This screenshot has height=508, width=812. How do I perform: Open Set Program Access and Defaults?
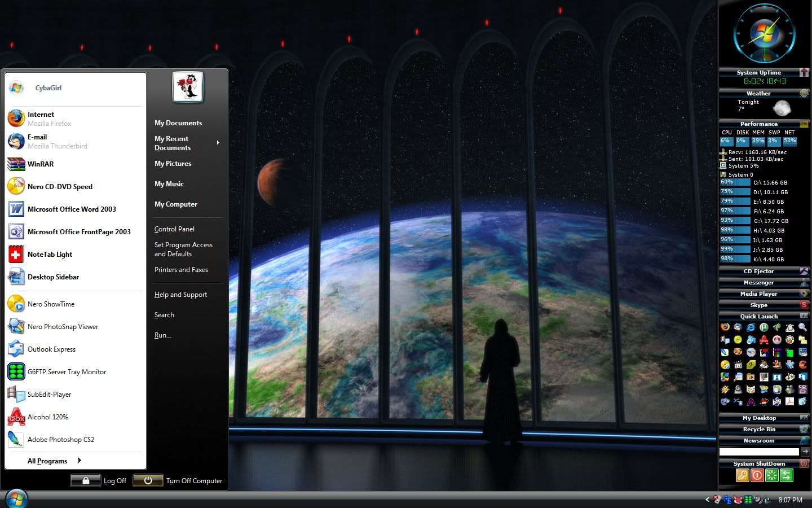point(183,249)
